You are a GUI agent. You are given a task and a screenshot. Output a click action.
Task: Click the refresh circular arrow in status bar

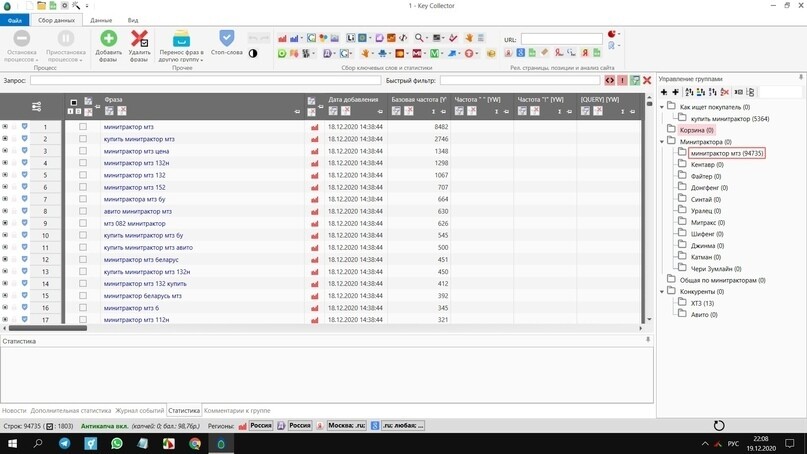719,425
